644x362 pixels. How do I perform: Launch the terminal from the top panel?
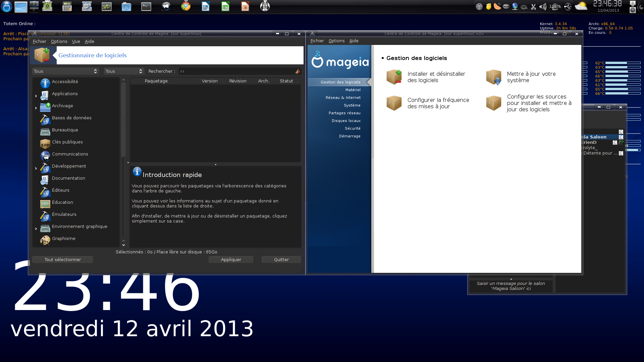point(146,6)
